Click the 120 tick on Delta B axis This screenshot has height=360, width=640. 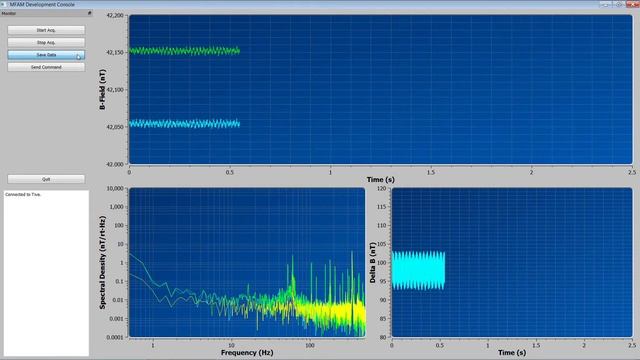tap(382, 189)
